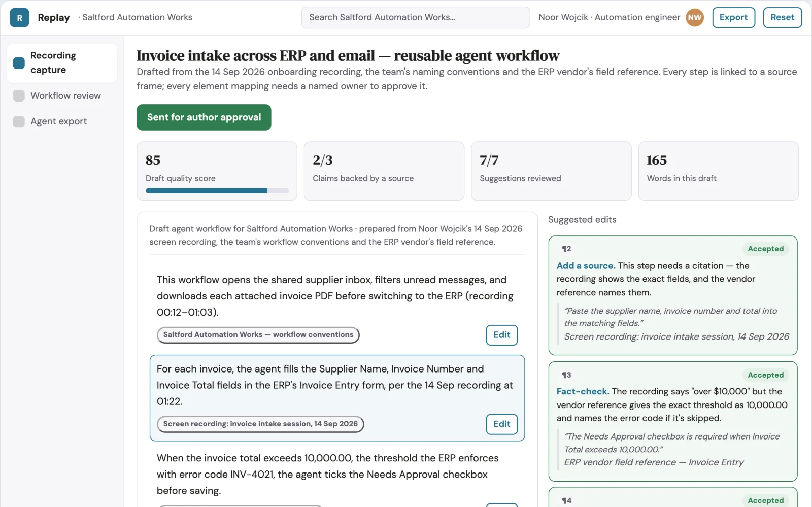Edit the supplier inbox paragraph
812x507 pixels.
pos(501,335)
